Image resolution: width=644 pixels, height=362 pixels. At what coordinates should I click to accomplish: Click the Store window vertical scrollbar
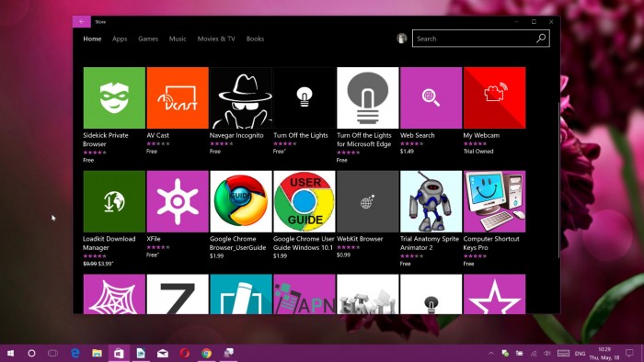(x=558, y=180)
